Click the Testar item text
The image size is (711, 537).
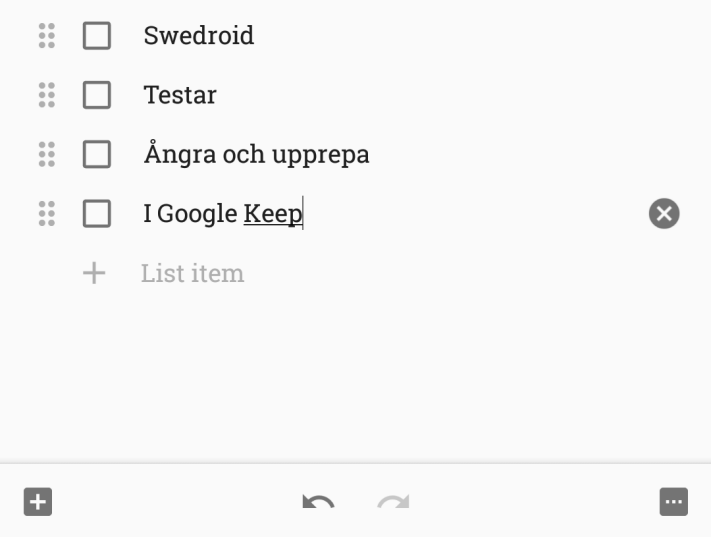(180, 96)
